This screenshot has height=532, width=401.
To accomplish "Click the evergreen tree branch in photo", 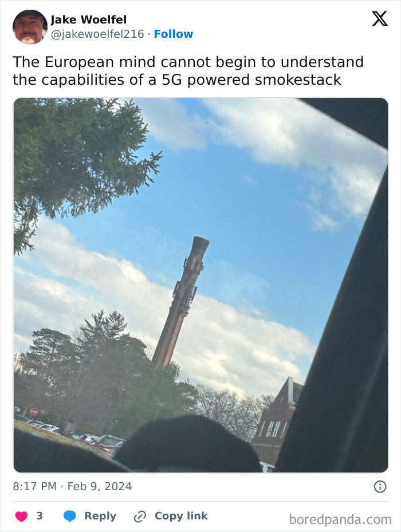I will point(78,156).
